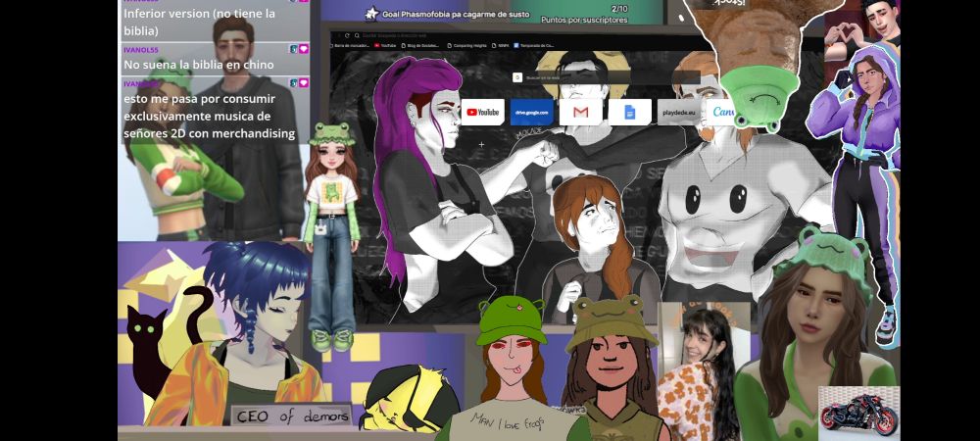This screenshot has width=980, height=441.
Task: Open the drive.google.com speed dial tile
Action: point(532,113)
